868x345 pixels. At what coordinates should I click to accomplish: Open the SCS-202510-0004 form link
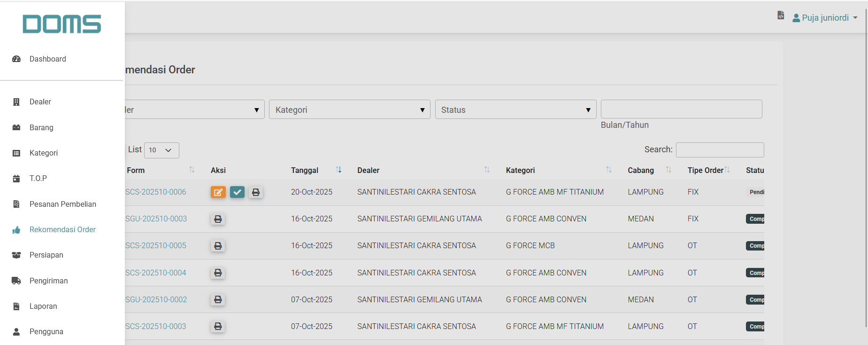click(x=155, y=273)
